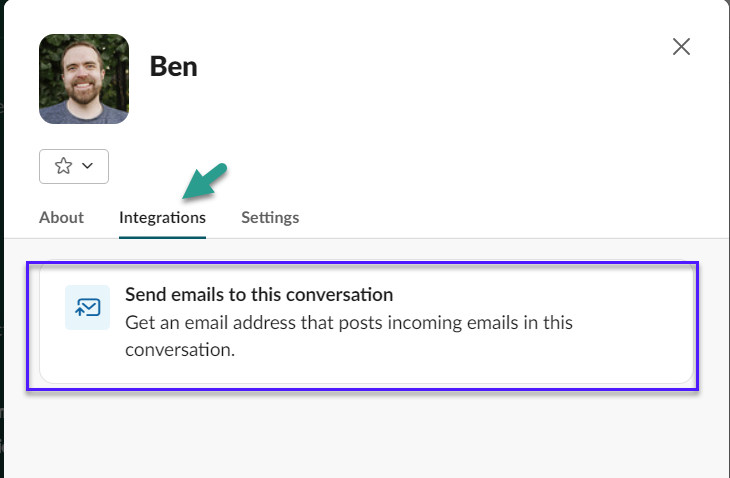730x478 pixels.
Task: Expand the chevron beside the star
Action: pos(88,166)
